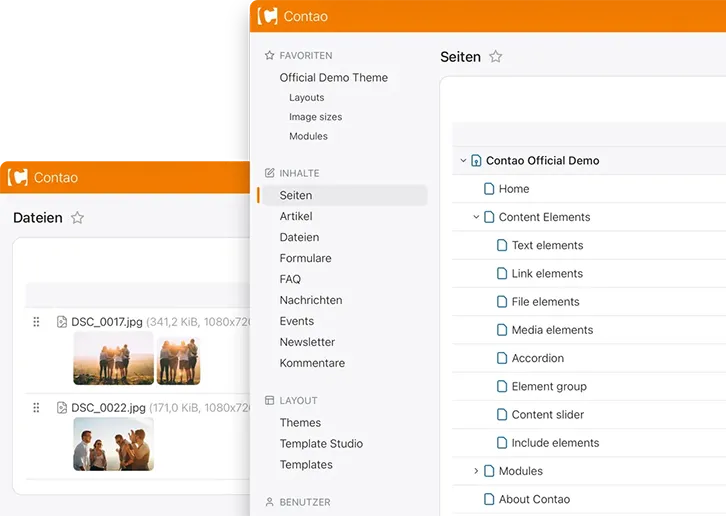Open Seiten in the sidebar menu
The image size is (726, 516).
point(344,195)
